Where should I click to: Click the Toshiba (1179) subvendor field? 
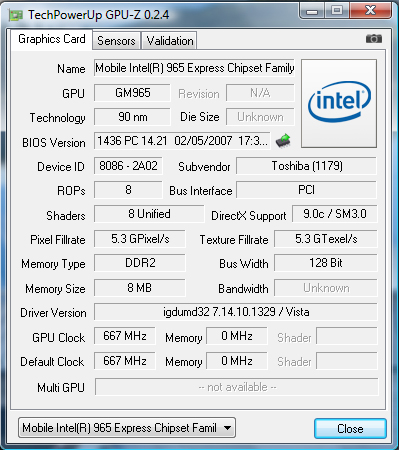pyautogui.click(x=307, y=166)
